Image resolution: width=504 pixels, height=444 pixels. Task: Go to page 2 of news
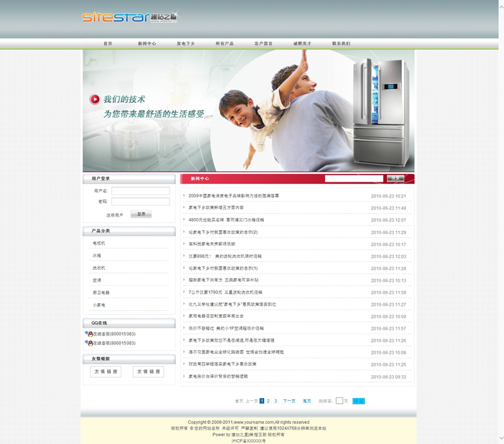coord(268,400)
